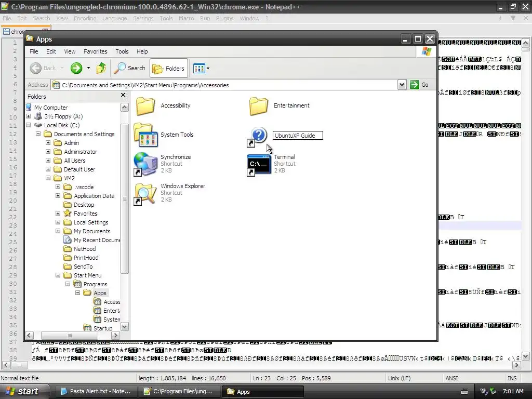Switch to C:\Program Files taskbar item
The width and height of the screenshot is (532, 399).
179,391
